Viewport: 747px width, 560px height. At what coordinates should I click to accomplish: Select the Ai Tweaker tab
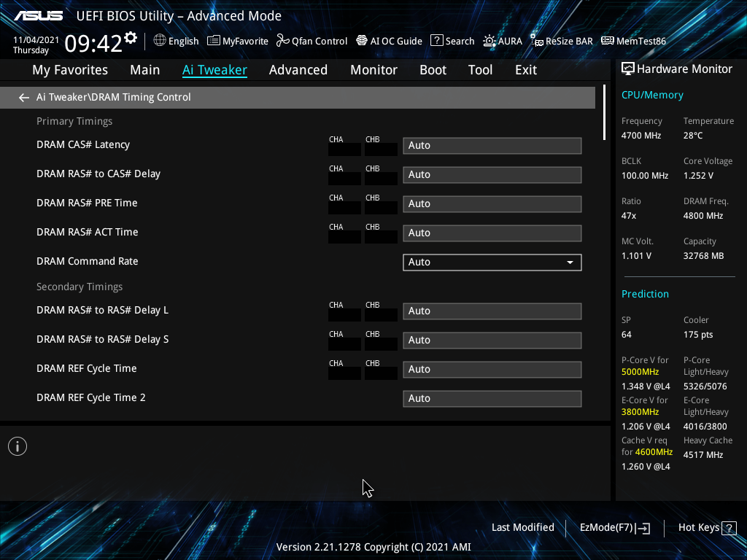pos(215,70)
